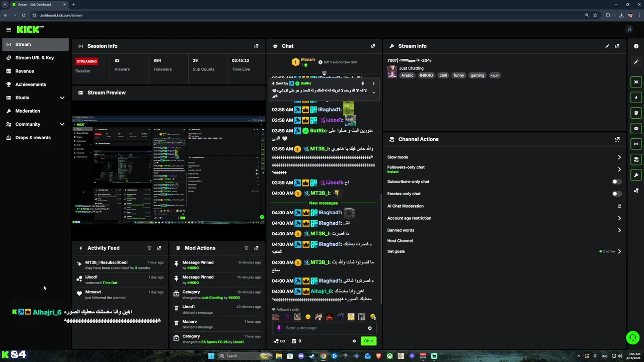Open Discord from the Windows taskbar
The width and height of the screenshot is (644, 362).
click(x=301, y=356)
